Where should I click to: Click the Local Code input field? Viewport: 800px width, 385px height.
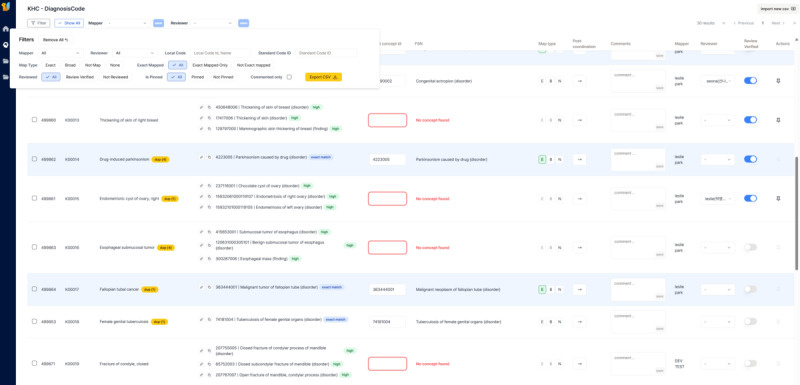tap(220, 53)
